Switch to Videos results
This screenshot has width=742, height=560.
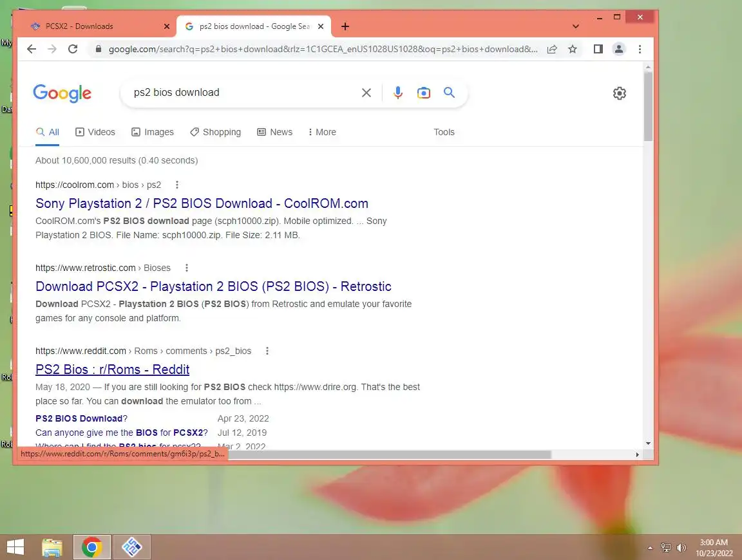pyautogui.click(x=95, y=133)
